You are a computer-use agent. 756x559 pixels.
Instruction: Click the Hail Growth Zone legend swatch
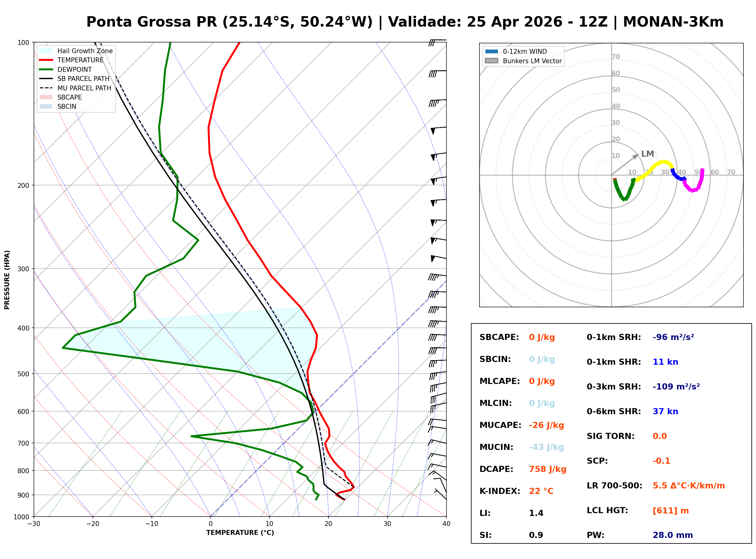(x=46, y=51)
